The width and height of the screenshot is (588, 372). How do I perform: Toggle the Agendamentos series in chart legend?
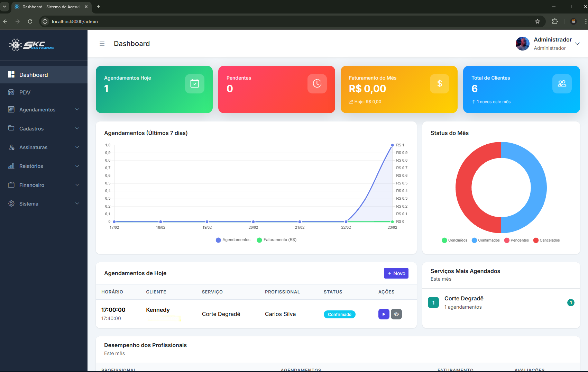(x=233, y=240)
